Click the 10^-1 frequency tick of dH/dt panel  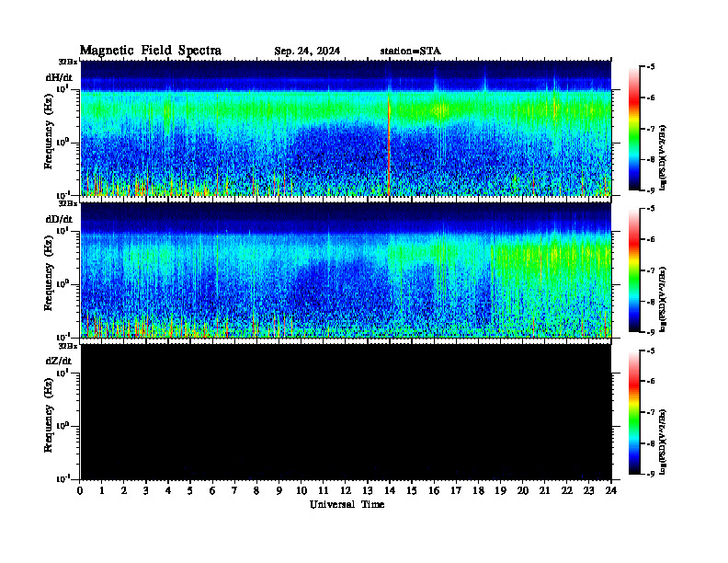(x=62, y=194)
